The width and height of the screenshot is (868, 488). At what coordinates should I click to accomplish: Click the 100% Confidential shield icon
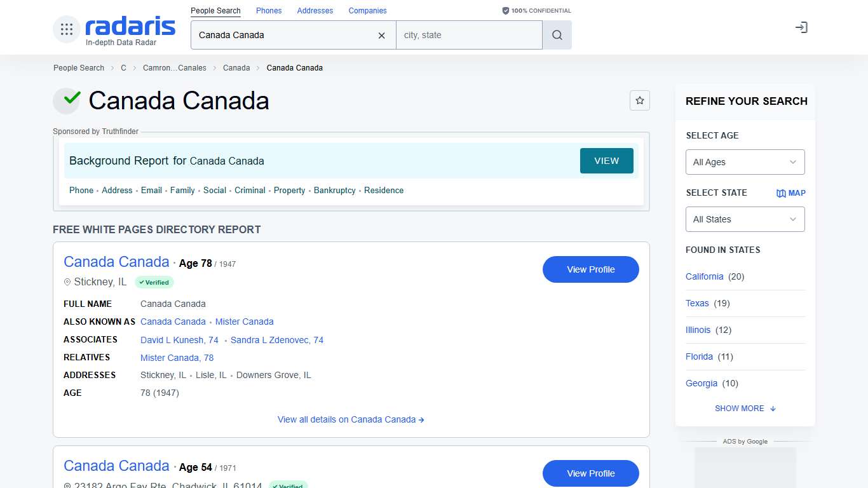(x=505, y=10)
